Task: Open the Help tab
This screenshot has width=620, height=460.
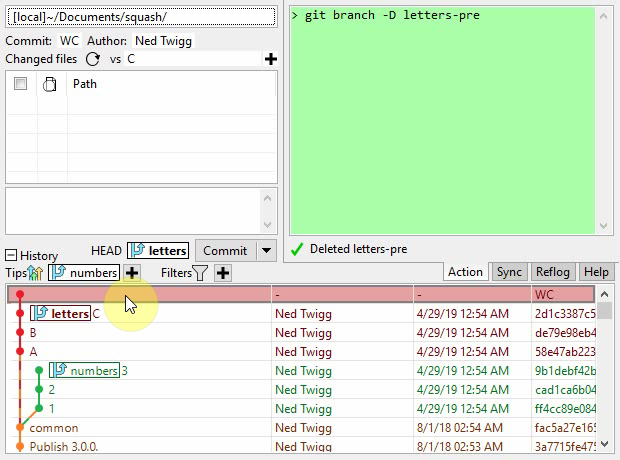Action: coord(596,272)
